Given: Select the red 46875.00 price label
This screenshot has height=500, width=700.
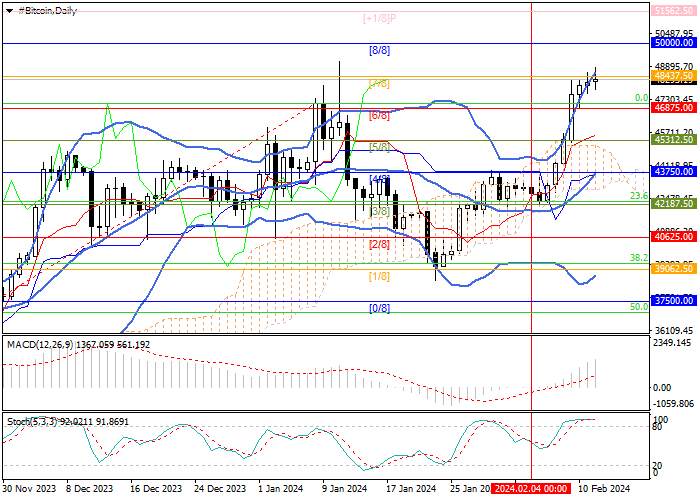Looking at the screenshot, I should coord(674,108).
